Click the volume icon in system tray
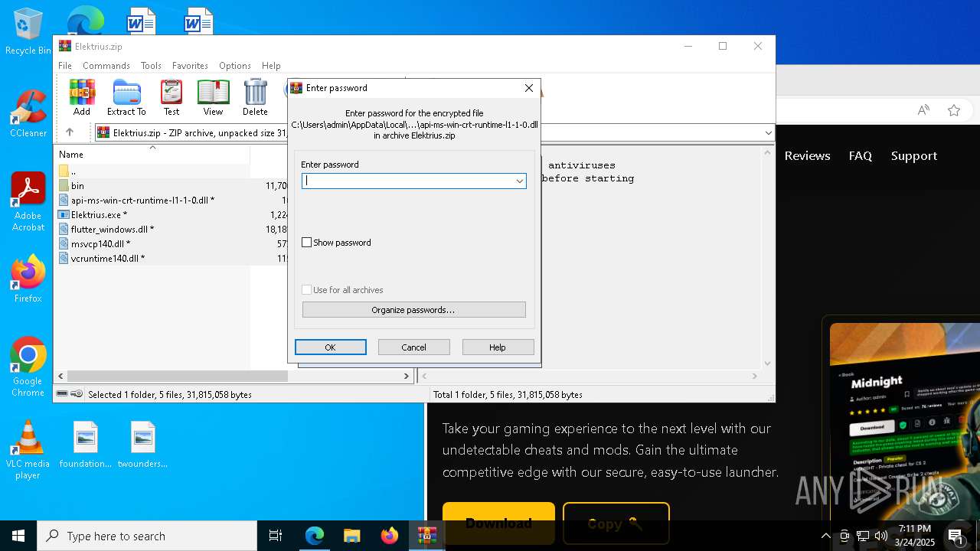This screenshot has height=551, width=980. [x=881, y=536]
